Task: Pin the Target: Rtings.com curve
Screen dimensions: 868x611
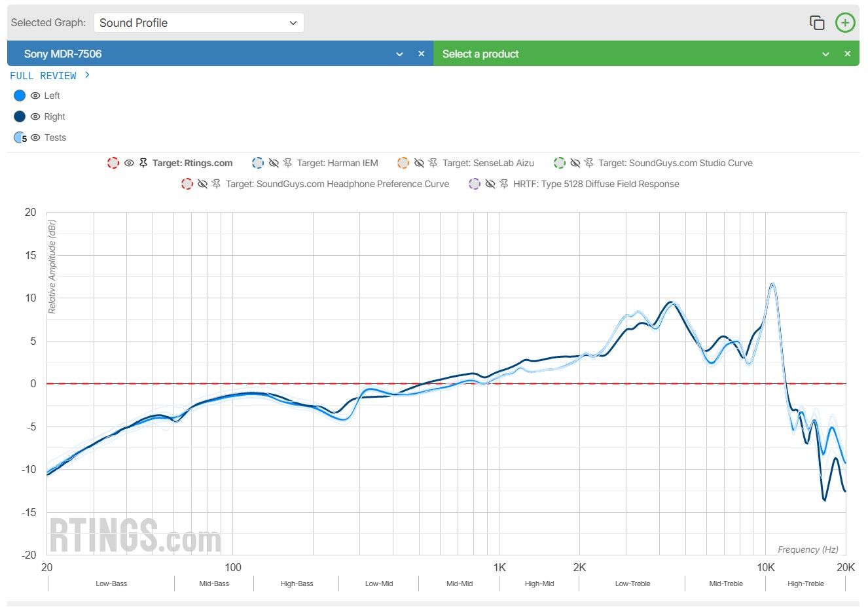Action: point(143,163)
